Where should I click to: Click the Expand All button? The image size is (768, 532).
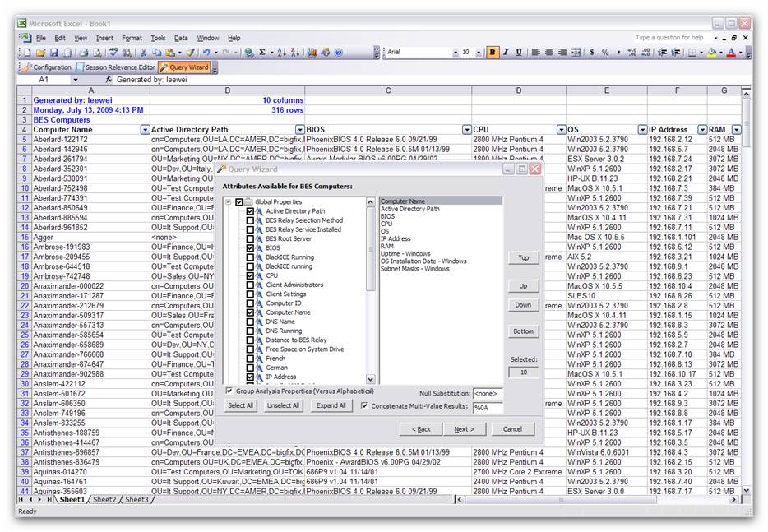(331, 405)
